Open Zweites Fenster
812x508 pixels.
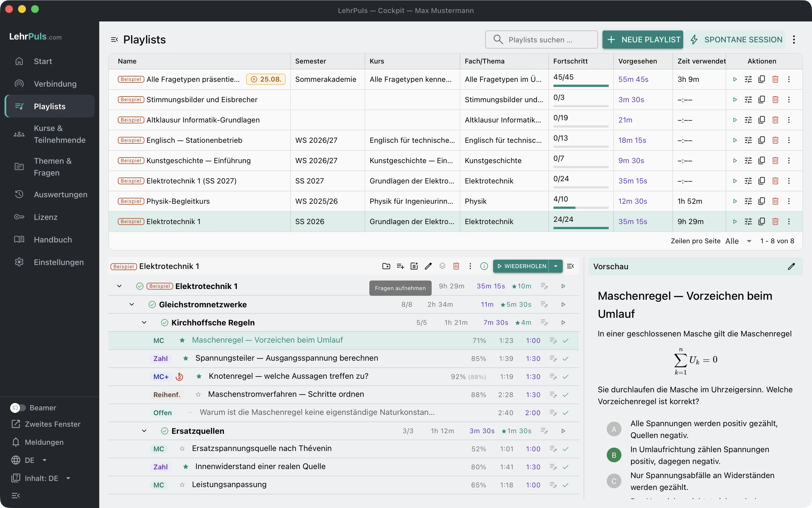click(46, 424)
